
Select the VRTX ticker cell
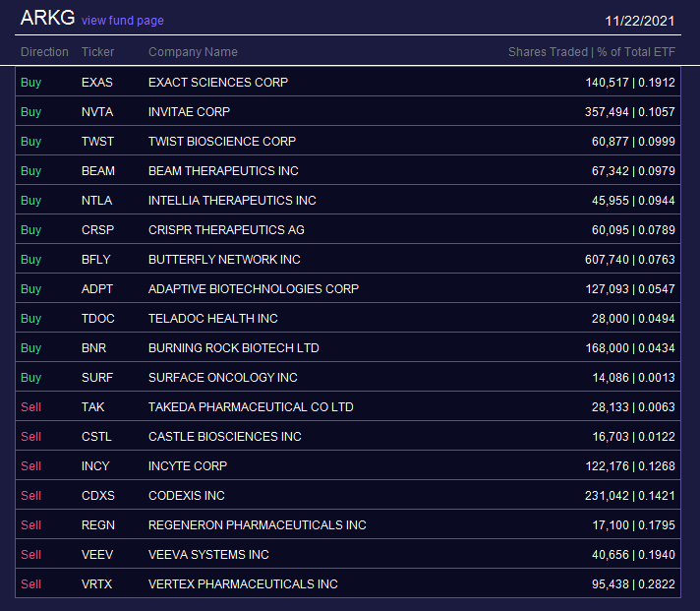pyautogui.click(x=96, y=583)
